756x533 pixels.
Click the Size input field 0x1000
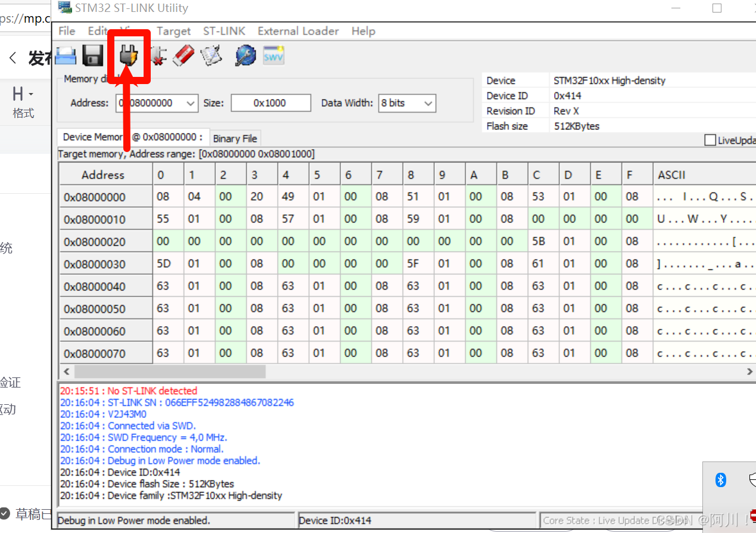(271, 103)
